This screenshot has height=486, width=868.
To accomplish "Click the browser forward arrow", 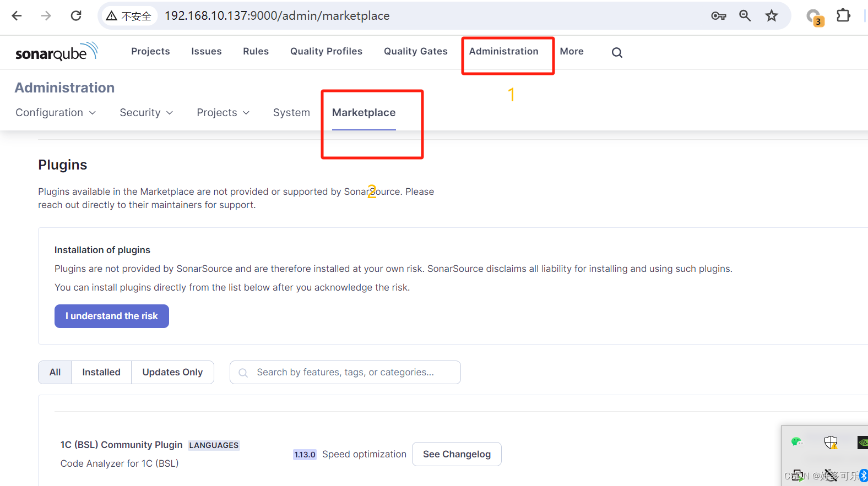I will [46, 15].
